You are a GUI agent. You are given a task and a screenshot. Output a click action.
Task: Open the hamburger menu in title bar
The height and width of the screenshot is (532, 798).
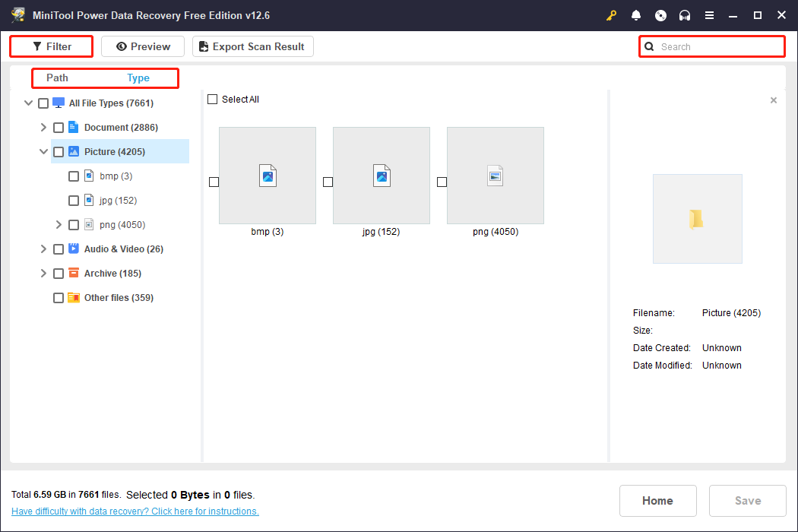tap(709, 15)
